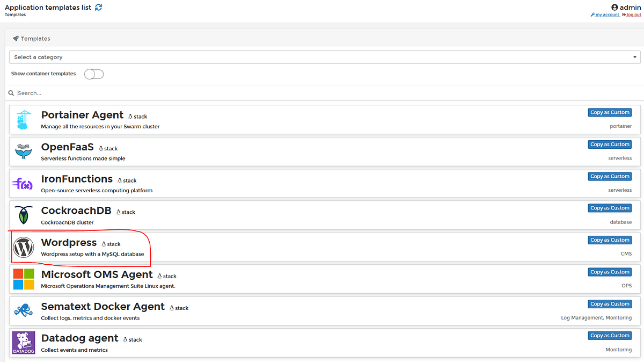644x362 pixels.
Task: Copy IronFunctions as Custom
Action: pyautogui.click(x=610, y=176)
